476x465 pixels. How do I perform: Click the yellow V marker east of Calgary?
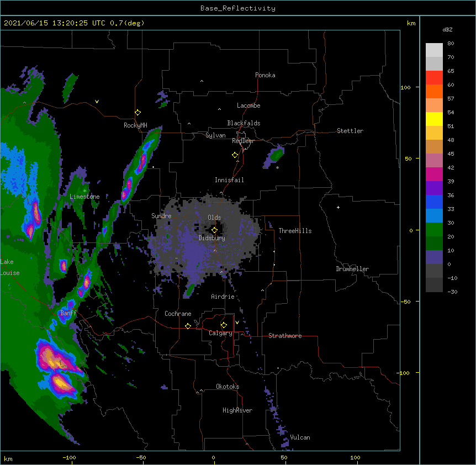coord(237,323)
